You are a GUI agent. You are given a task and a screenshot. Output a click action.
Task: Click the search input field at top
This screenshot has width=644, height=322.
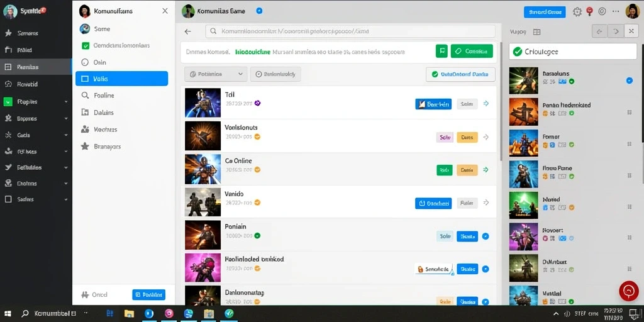click(350, 31)
